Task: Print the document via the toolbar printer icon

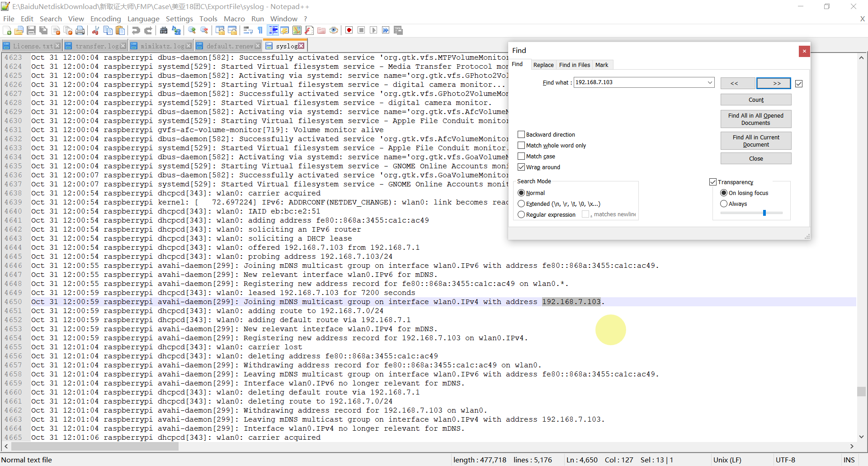Action: (x=80, y=30)
